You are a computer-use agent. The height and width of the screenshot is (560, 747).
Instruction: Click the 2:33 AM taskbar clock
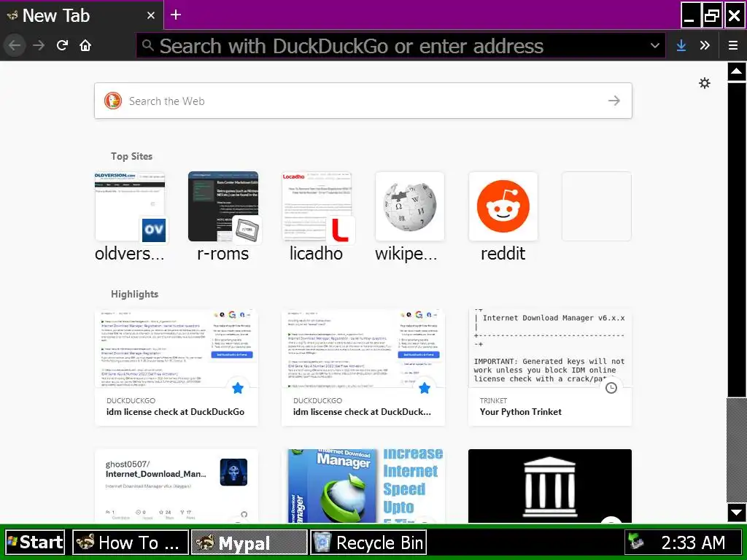693,542
